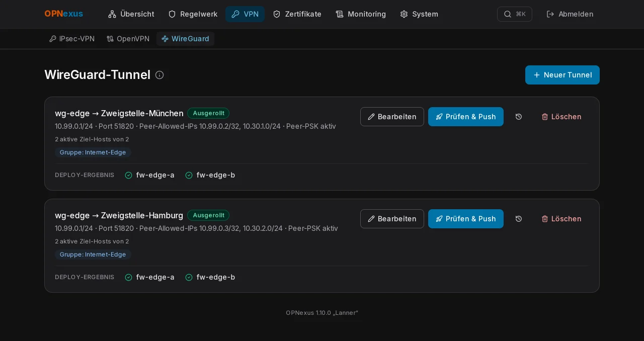This screenshot has height=341, width=644.
Task: Click the title wg-edge → Zweigstelle-München
Action: [119, 113]
